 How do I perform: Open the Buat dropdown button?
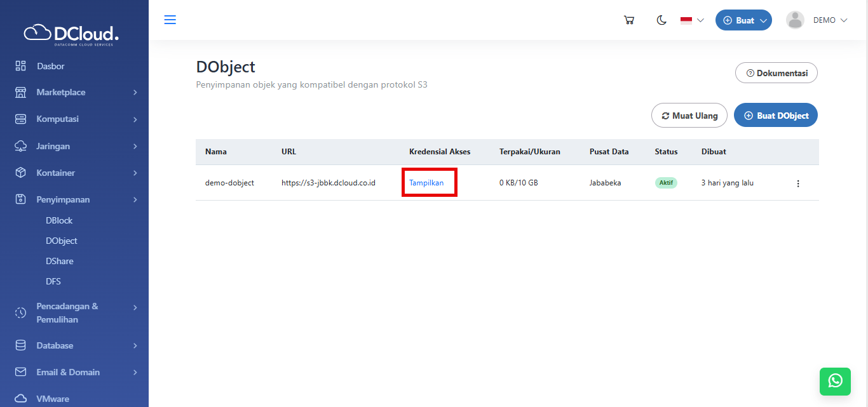pyautogui.click(x=743, y=20)
